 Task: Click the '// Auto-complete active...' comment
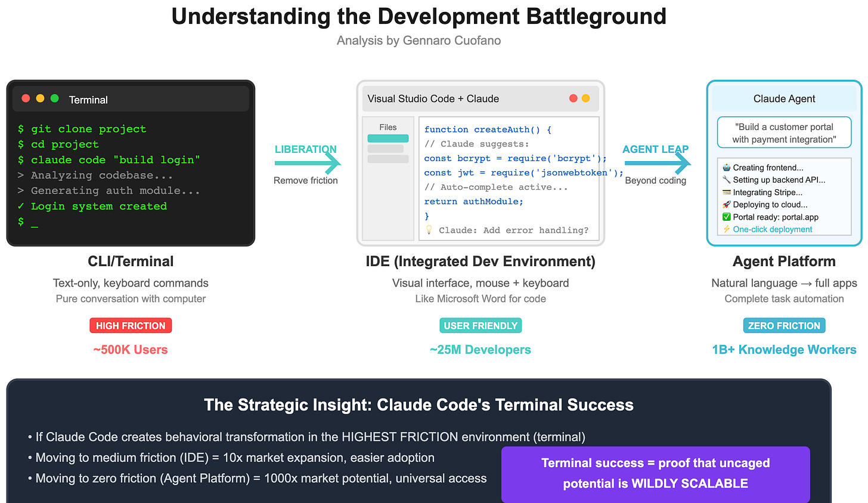[496, 187]
